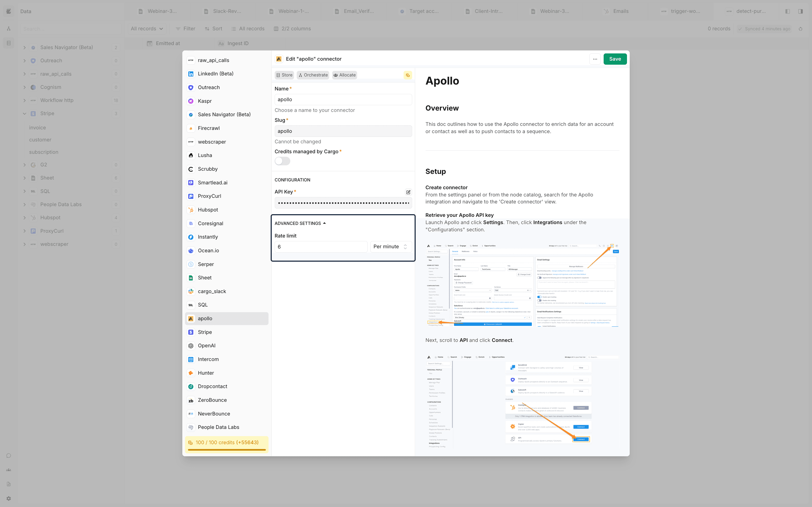Open the Per minute rate limit dropdown
Screen dimensions: 812x507
click(389, 246)
